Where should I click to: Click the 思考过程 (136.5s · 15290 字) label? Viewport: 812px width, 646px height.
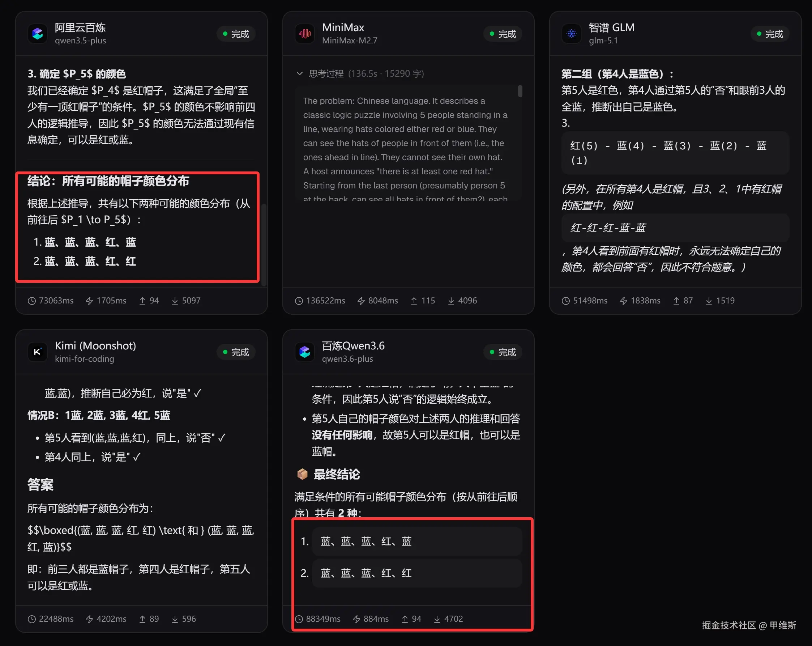[366, 73]
